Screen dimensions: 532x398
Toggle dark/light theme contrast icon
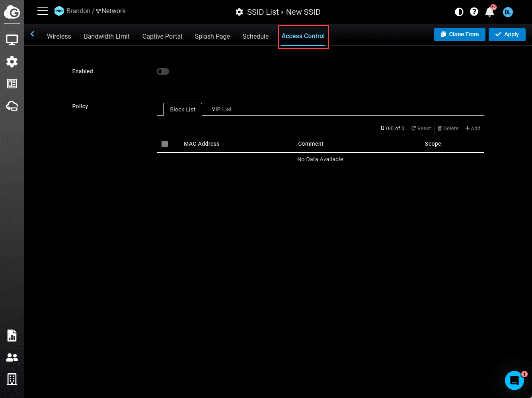tap(459, 12)
